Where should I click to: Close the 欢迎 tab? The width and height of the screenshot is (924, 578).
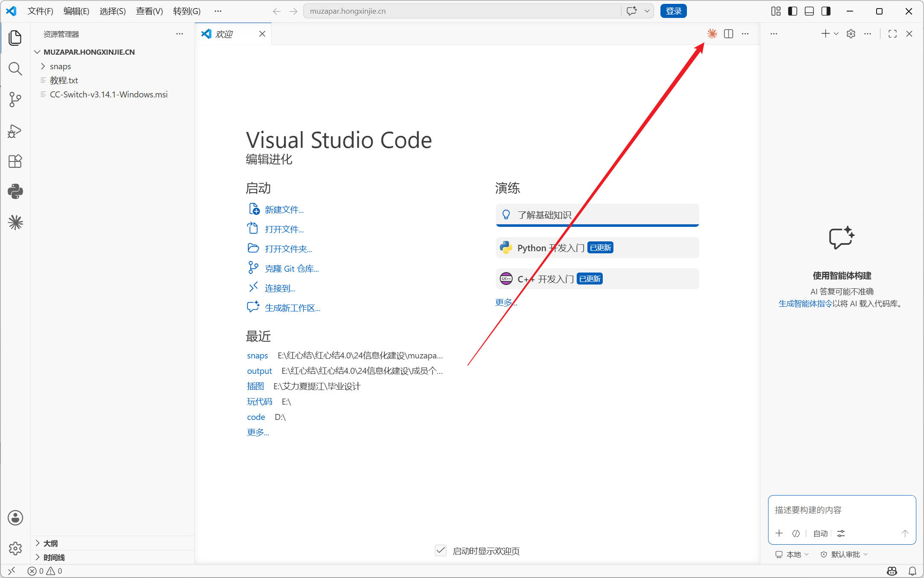coord(262,34)
